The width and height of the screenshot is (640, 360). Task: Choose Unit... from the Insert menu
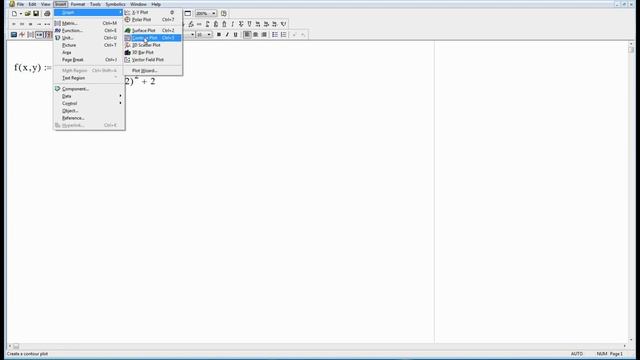click(89, 38)
